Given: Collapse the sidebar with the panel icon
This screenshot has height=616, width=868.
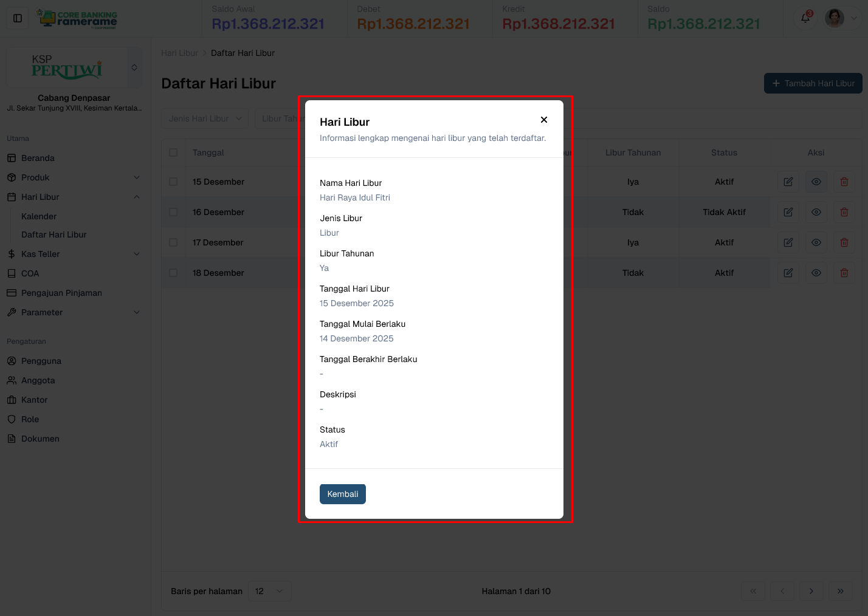Looking at the screenshot, I should click(x=17, y=18).
